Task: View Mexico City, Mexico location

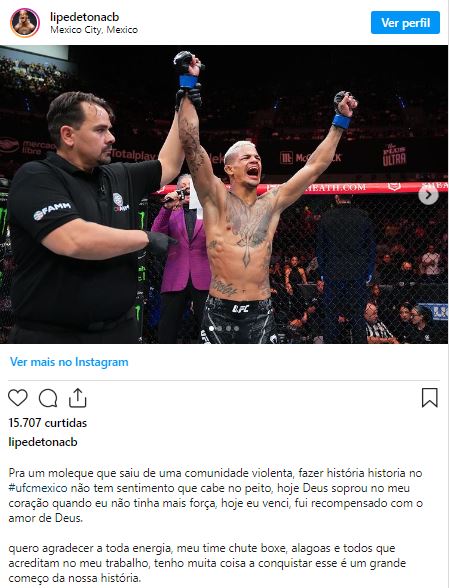Action: click(x=94, y=30)
